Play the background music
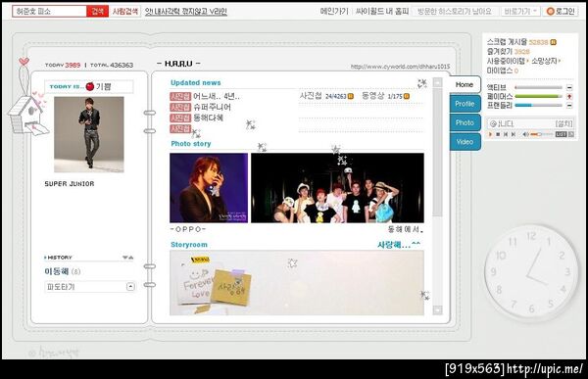 [x=490, y=134]
